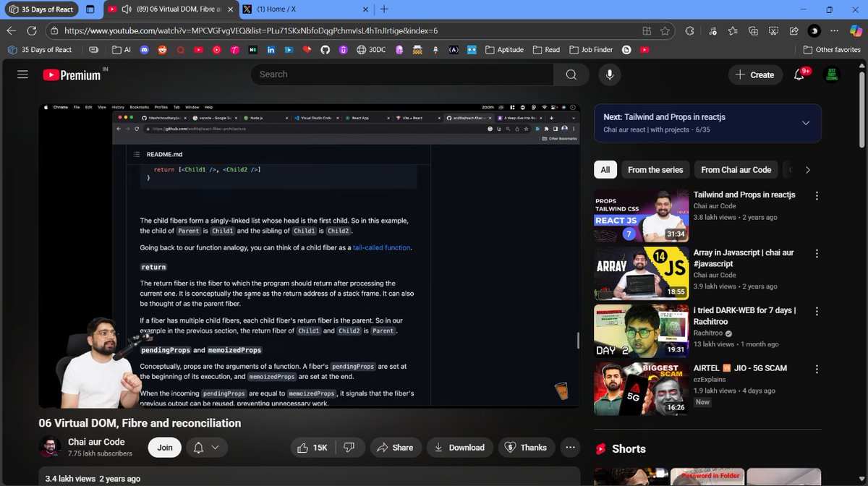Open more actions (three dots) under video
The width and height of the screenshot is (868, 486).
[x=571, y=448]
